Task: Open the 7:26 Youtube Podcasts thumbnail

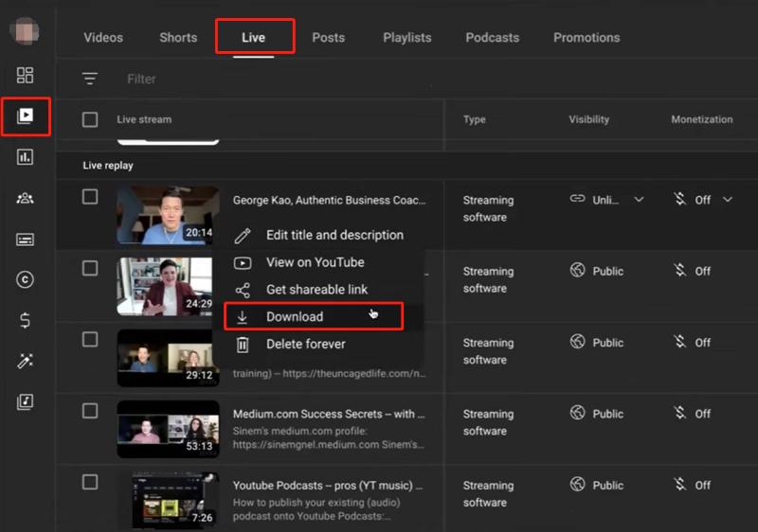Action: pos(168,500)
